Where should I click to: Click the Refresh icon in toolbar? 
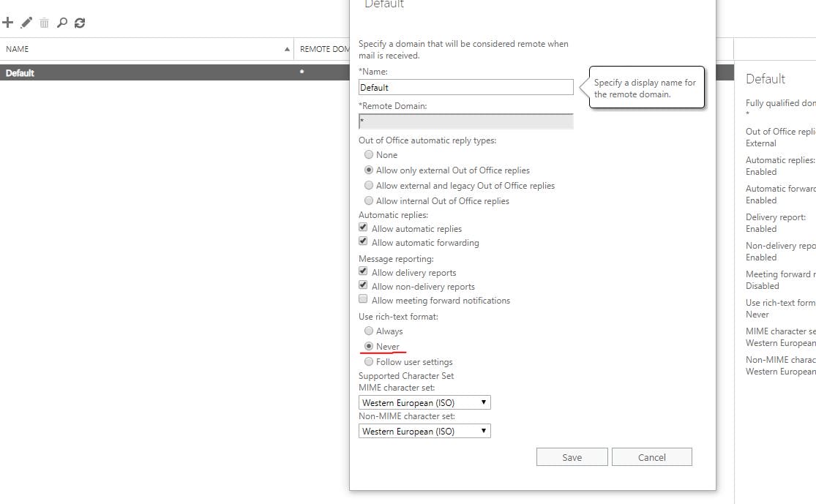pyautogui.click(x=80, y=23)
